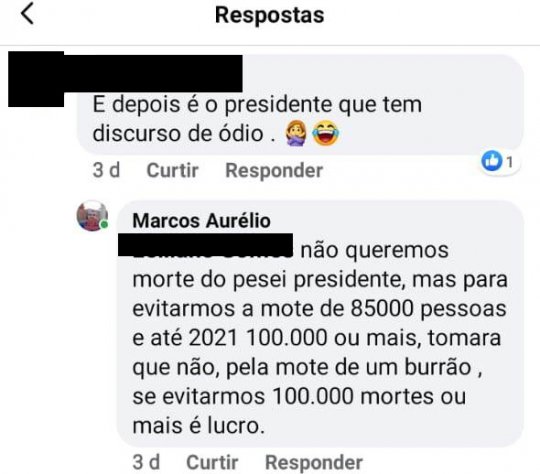Viewport: 540px width, 474px height.
Task: Click the green online status dot
Action: 104,225
